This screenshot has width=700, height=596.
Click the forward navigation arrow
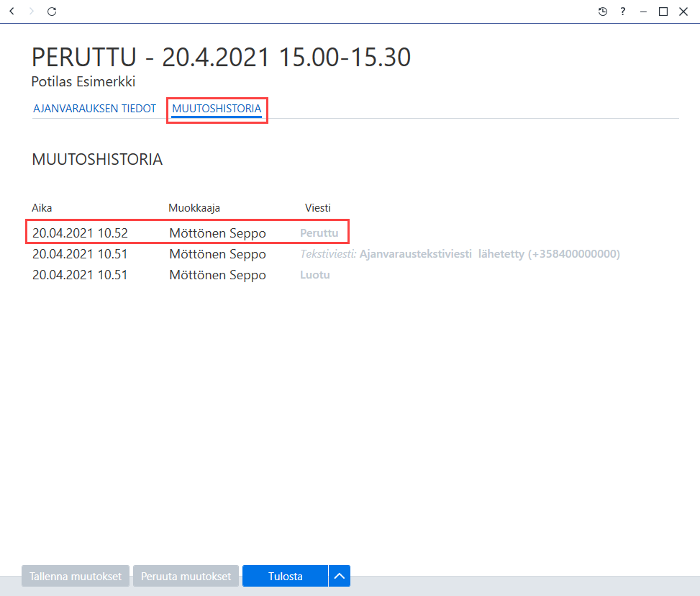coord(31,12)
